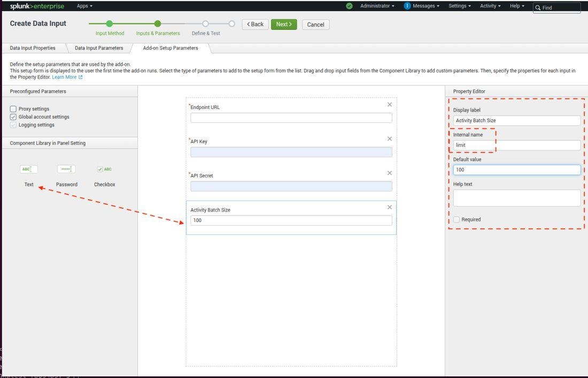Click the final wizard step circle
The height and width of the screenshot is (378, 588).
232,23
